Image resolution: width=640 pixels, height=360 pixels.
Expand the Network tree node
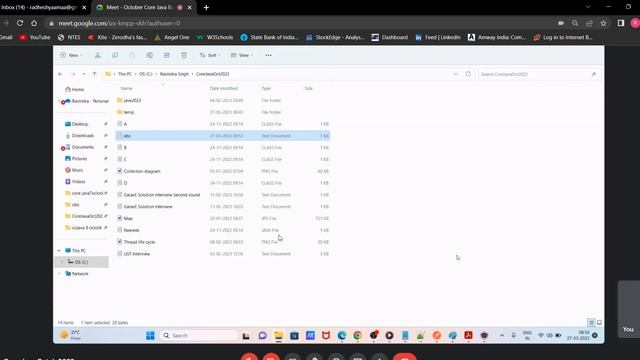(59, 274)
